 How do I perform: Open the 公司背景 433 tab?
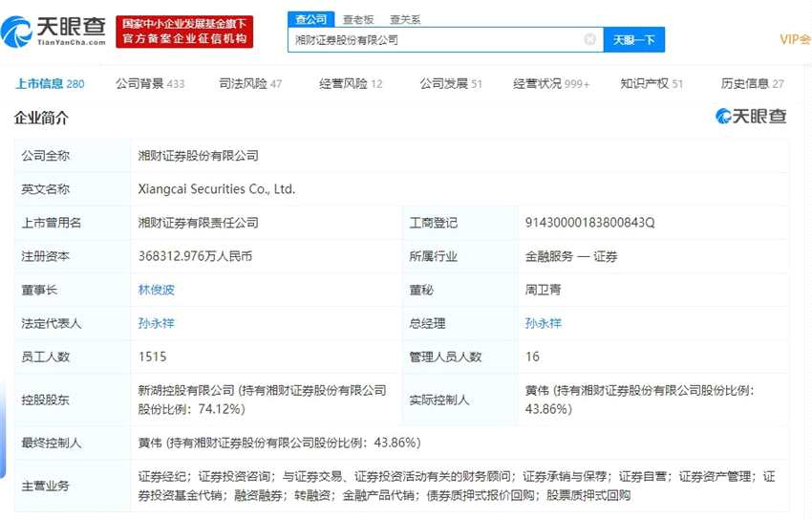click(x=150, y=83)
